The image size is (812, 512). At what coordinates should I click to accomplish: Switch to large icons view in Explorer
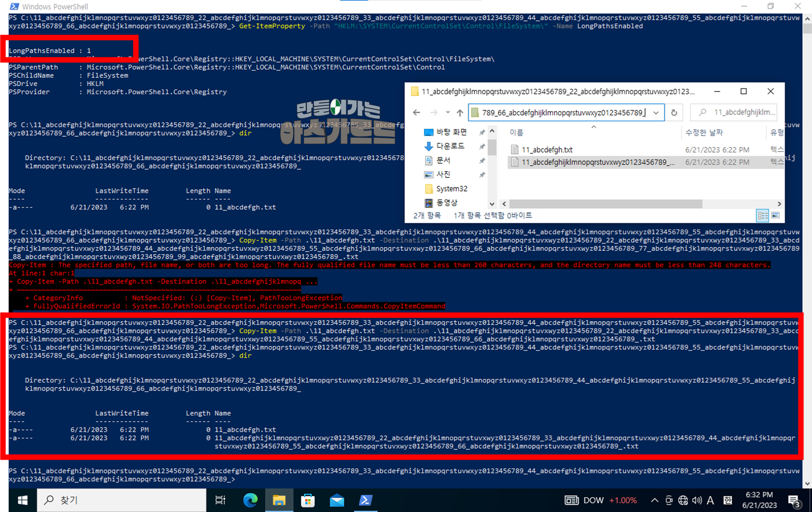tap(776, 215)
